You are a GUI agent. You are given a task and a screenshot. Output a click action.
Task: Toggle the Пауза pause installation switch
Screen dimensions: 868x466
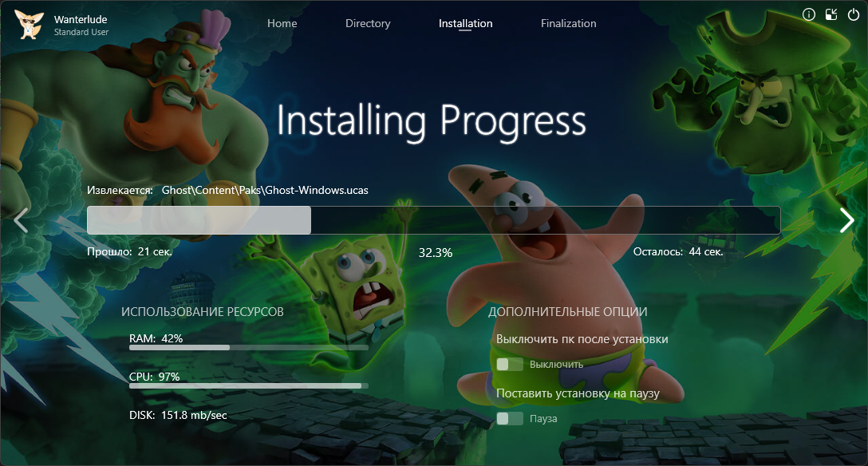pyautogui.click(x=510, y=418)
